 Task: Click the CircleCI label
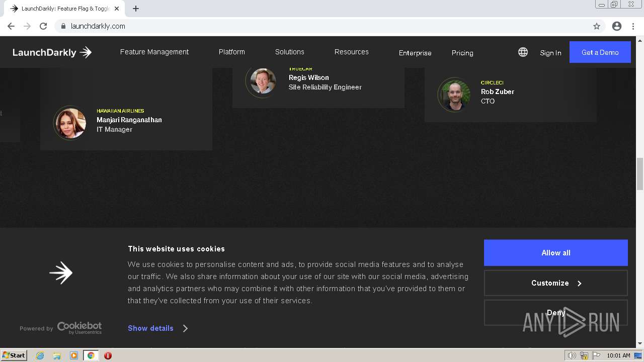click(x=492, y=82)
